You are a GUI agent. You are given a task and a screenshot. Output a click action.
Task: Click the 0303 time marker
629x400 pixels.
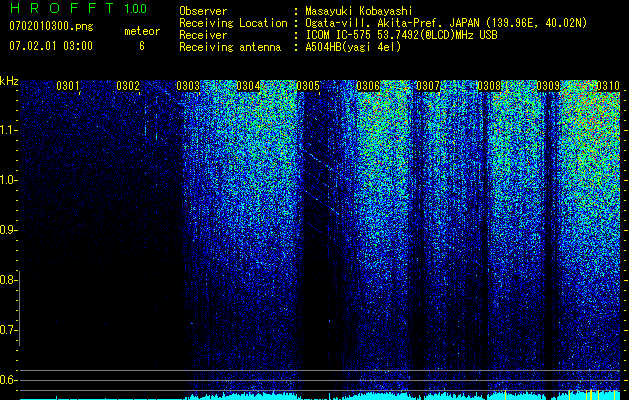point(188,85)
